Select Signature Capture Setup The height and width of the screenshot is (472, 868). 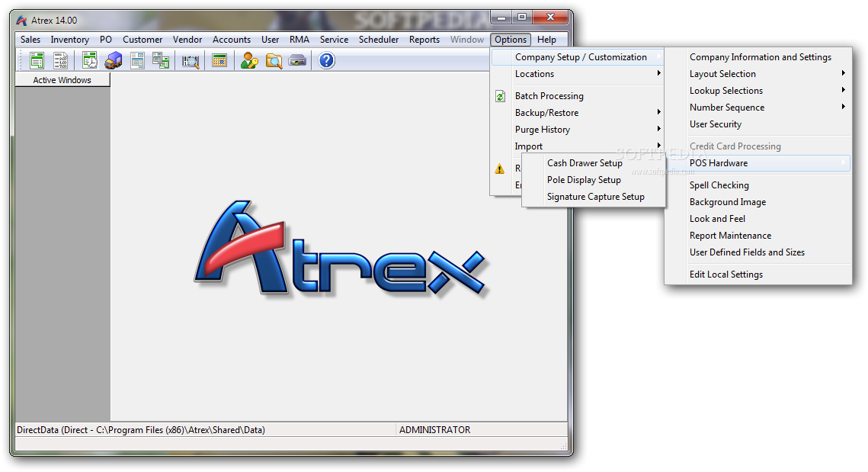[594, 196]
